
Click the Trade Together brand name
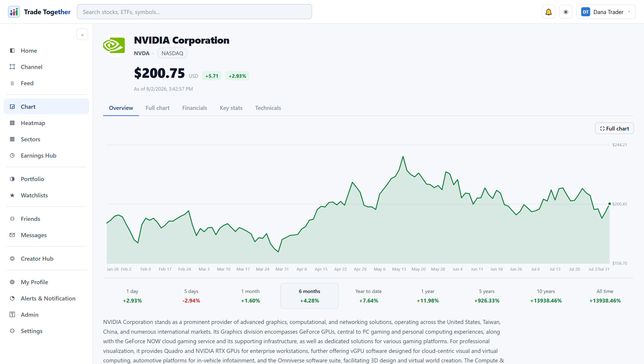pos(47,12)
